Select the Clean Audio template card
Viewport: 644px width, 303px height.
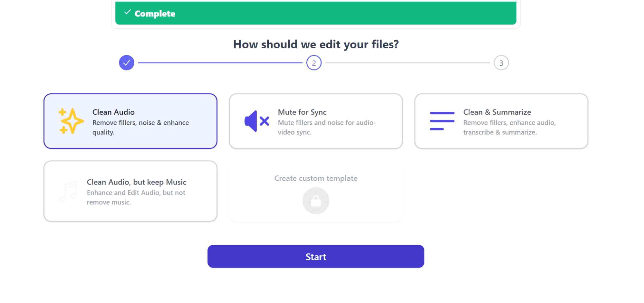pos(130,121)
